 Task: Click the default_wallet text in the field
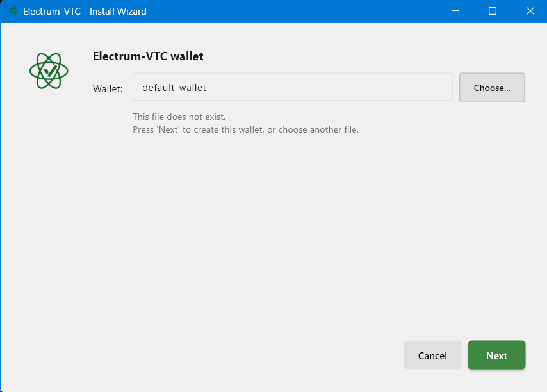(x=174, y=88)
